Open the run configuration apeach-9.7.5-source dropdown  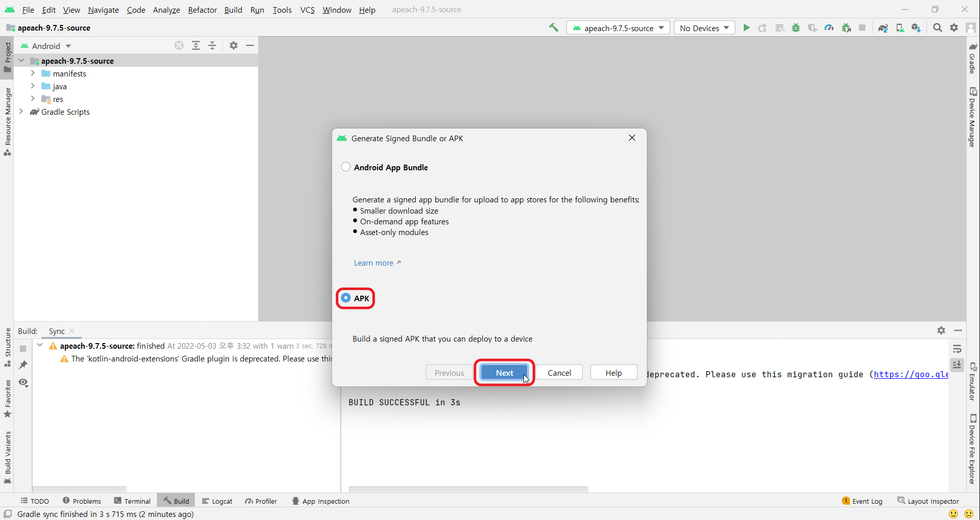[618, 28]
